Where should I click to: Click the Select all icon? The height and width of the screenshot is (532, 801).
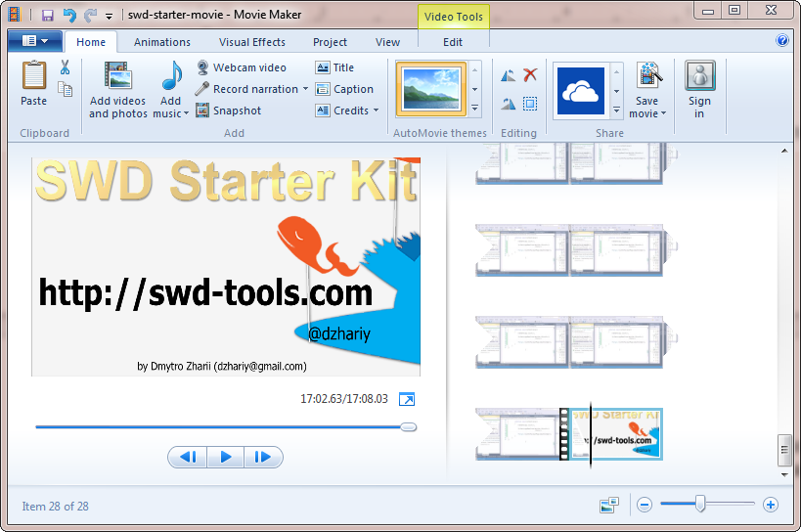click(x=530, y=104)
